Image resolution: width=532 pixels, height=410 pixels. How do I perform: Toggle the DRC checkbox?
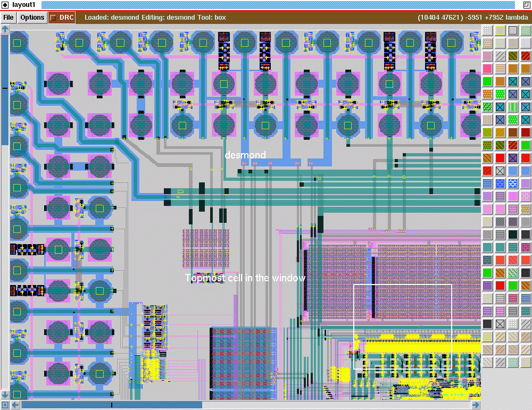(x=53, y=18)
